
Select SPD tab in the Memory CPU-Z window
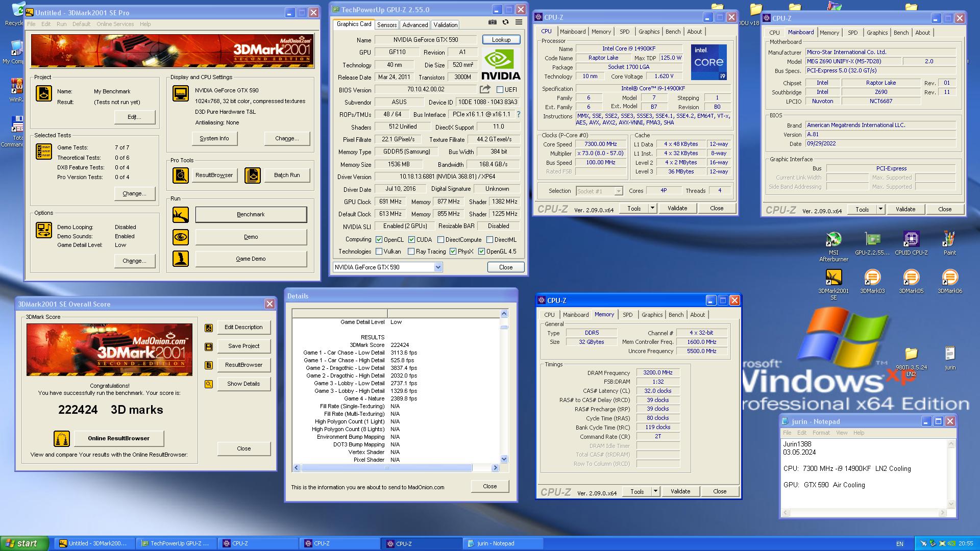[x=628, y=315]
